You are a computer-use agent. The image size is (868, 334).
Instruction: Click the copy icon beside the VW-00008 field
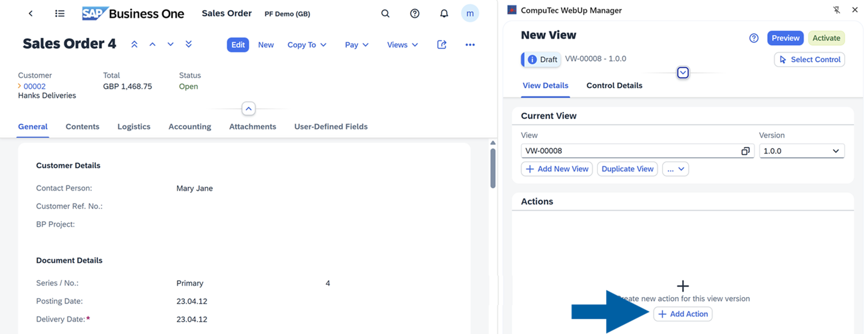tap(746, 151)
